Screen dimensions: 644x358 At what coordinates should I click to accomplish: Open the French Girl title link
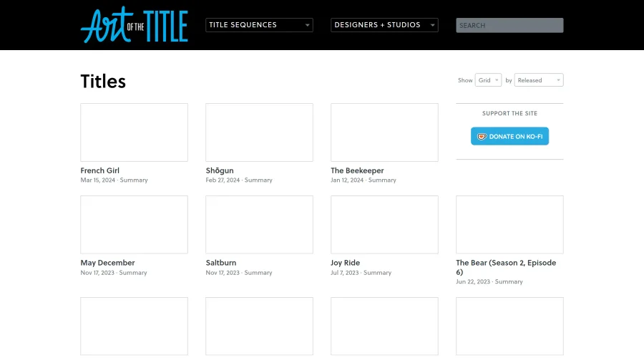(x=99, y=170)
